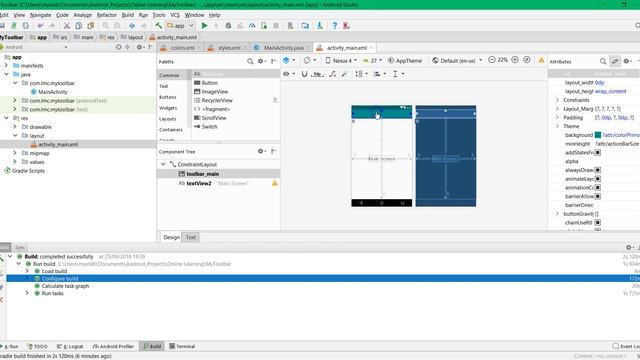Click the Cut scissors icon
The image size is (640, 360).
67,26
